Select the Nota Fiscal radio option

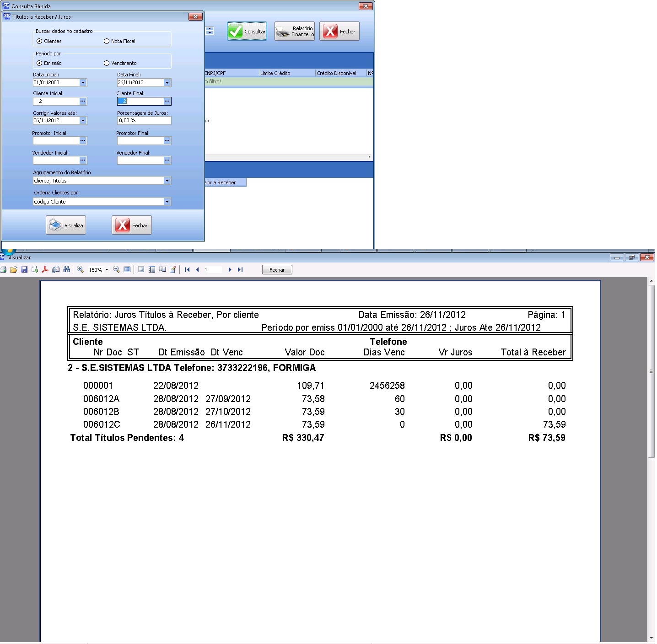point(107,41)
